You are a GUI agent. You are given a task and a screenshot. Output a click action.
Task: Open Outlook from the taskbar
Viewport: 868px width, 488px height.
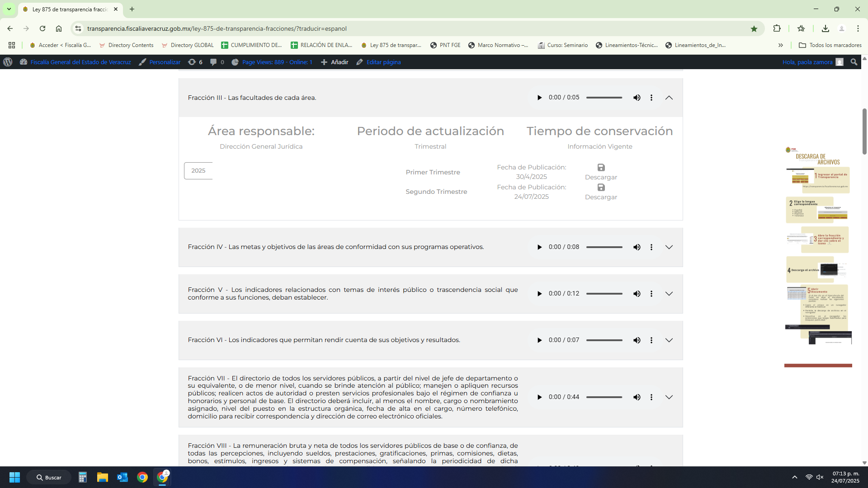point(122,477)
